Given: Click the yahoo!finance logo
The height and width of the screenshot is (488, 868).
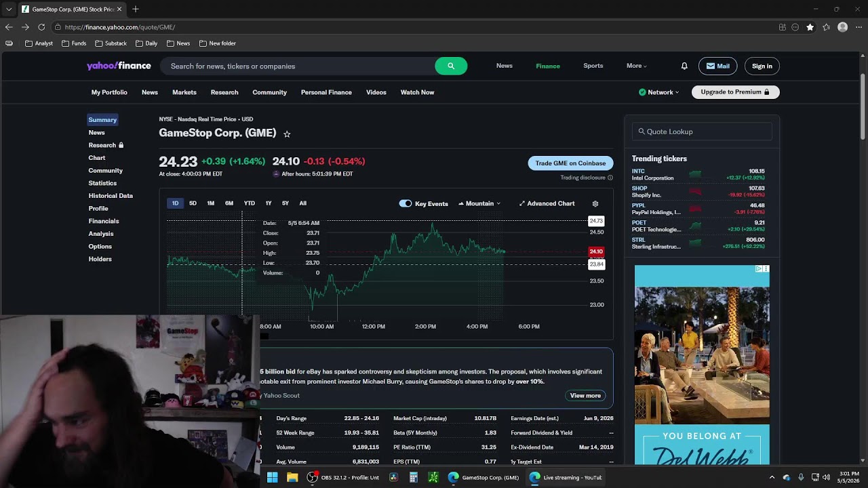Looking at the screenshot, I should [119, 66].
